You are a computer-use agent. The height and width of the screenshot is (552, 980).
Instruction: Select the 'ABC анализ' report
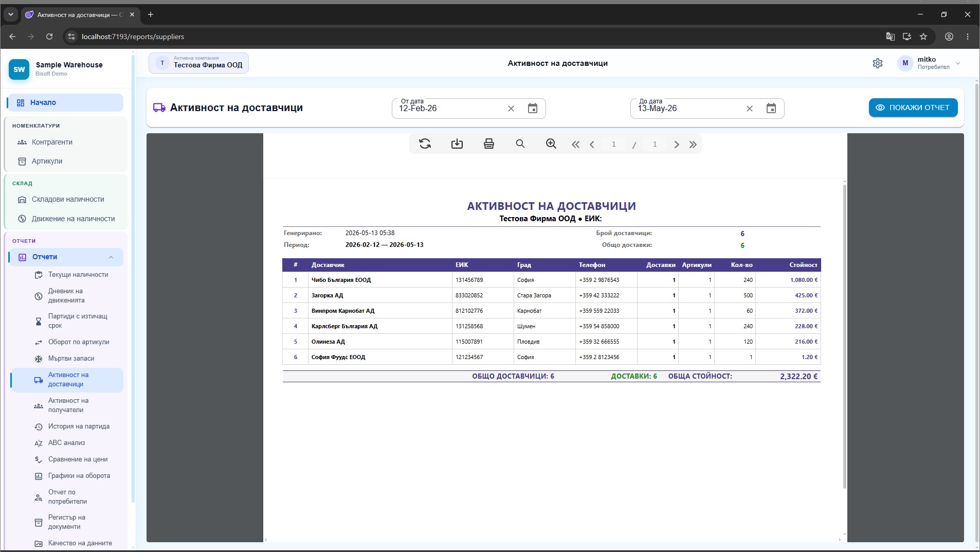tap(66, 443)
